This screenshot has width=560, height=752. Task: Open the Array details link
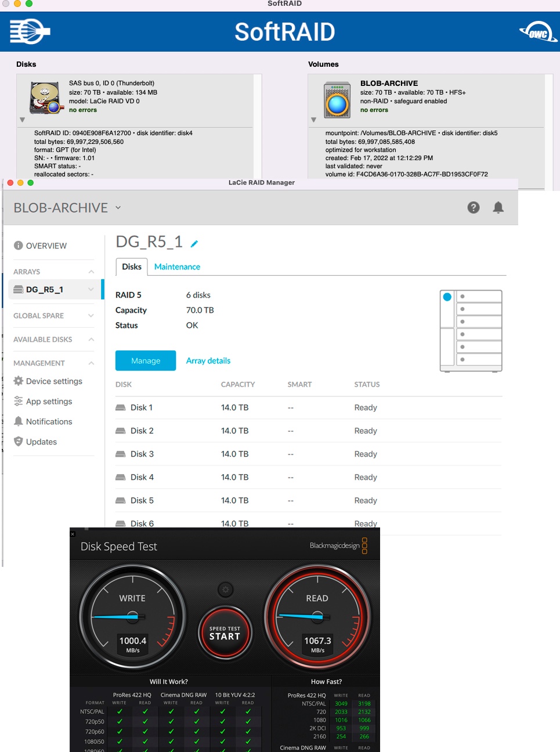point(208,361)
